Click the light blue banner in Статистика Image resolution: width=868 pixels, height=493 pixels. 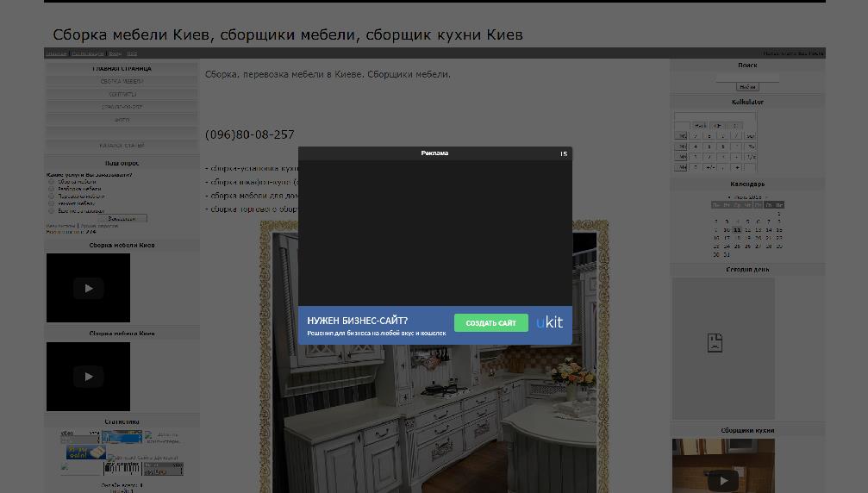(x=122, y=437)
